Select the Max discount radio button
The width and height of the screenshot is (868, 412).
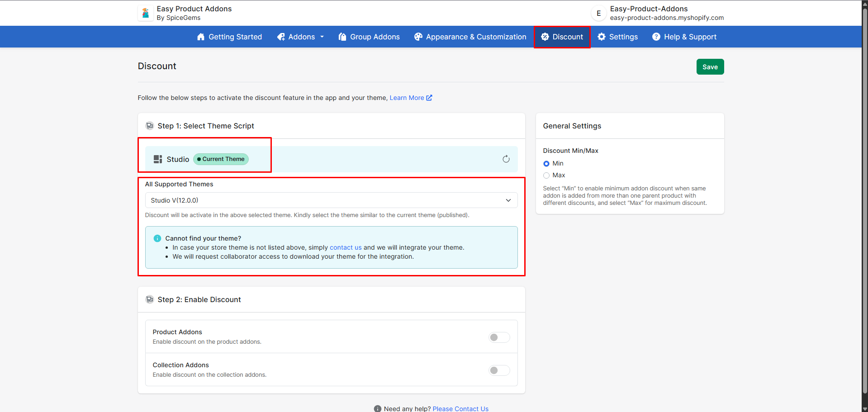546,175
